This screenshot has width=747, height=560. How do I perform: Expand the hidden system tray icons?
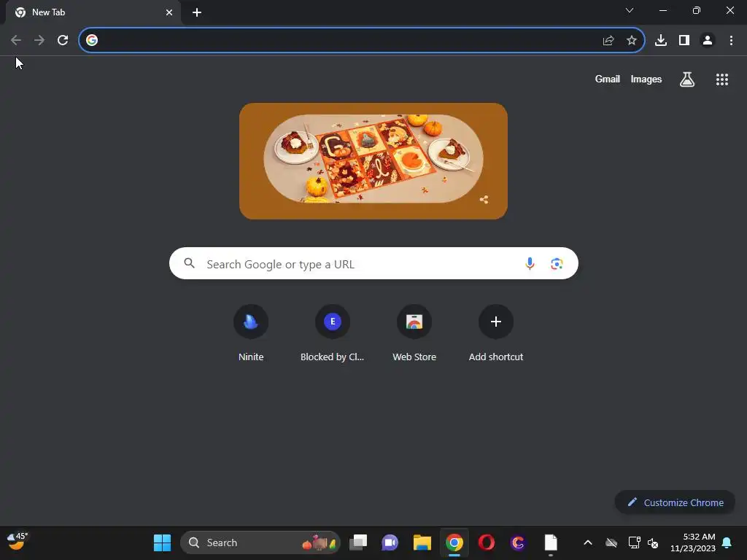coord(588,542)
